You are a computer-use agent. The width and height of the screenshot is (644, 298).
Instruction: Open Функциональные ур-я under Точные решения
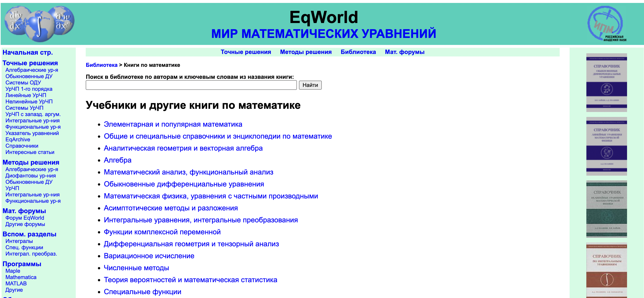coord(33,127)
